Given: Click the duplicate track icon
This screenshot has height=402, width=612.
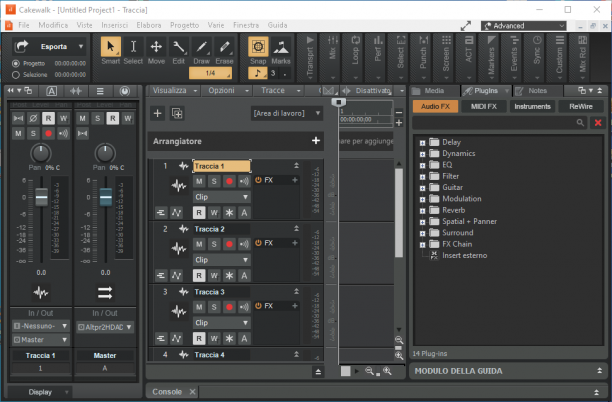Looking at the screenshot, I should pos(177,113).
